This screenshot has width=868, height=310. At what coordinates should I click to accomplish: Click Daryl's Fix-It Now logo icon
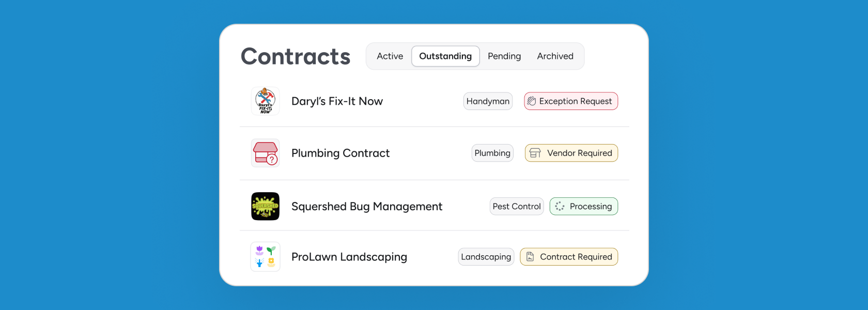(265, 101)
